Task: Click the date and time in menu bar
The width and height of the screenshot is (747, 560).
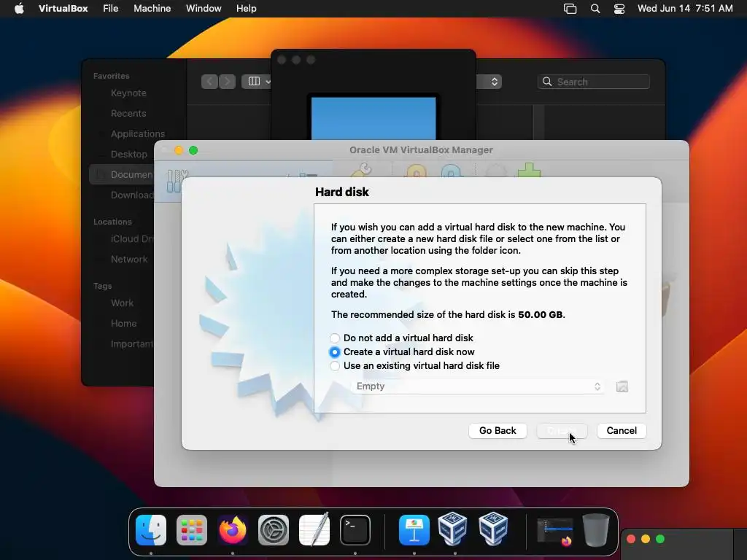Action: [x=685, y=9]
